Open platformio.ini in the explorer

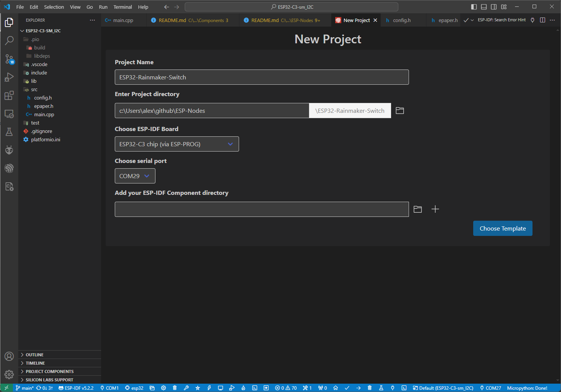[x=60, y=139]
